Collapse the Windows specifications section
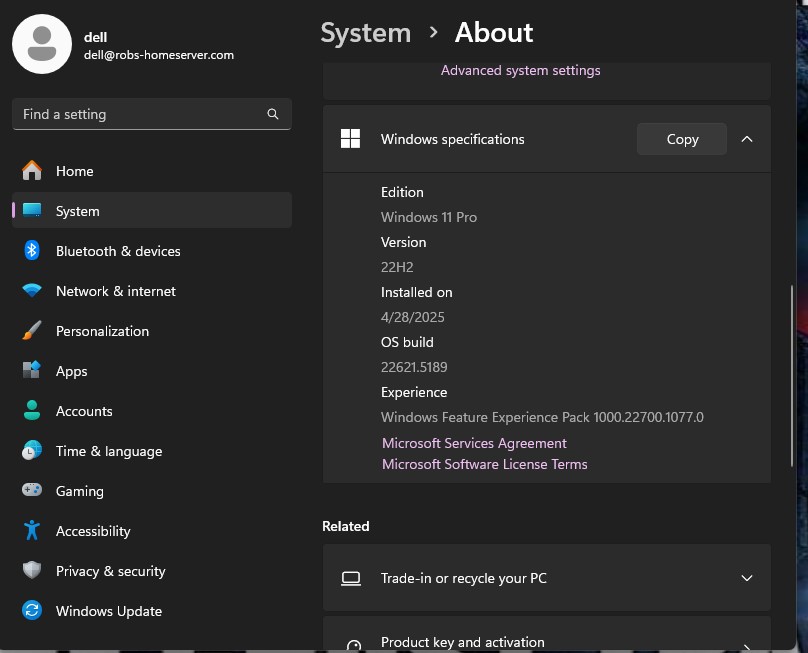 (746, 139)
